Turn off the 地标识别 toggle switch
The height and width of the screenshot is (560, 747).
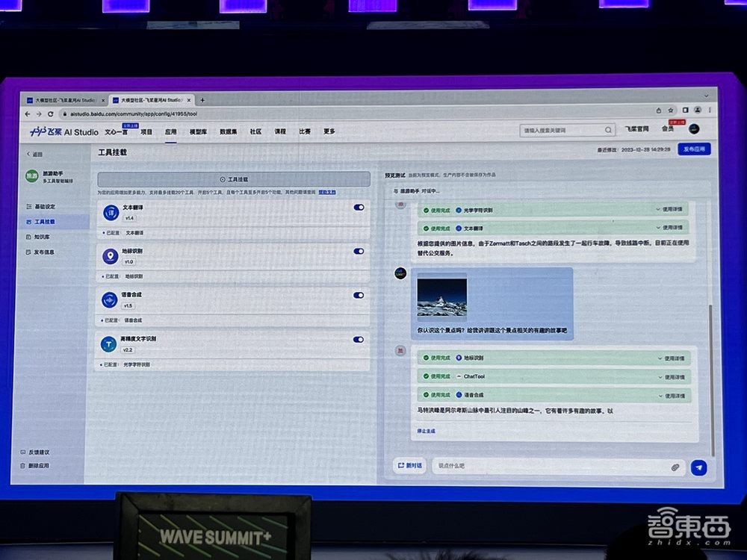(x=359, y=252)
